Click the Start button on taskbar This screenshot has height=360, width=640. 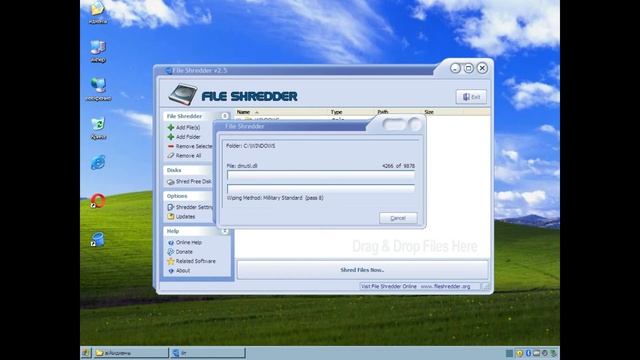(x=86, y=353)
